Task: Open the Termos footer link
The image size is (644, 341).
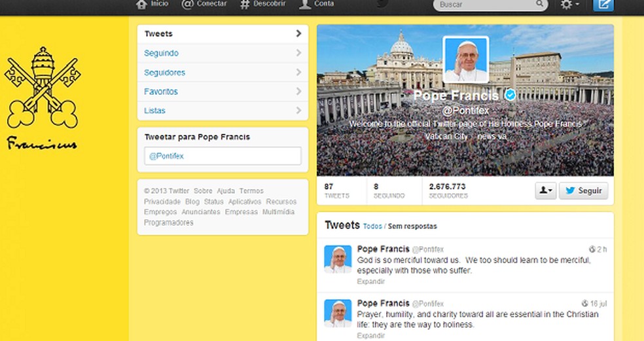Action: pyautogui.click(x=251, y=191)
